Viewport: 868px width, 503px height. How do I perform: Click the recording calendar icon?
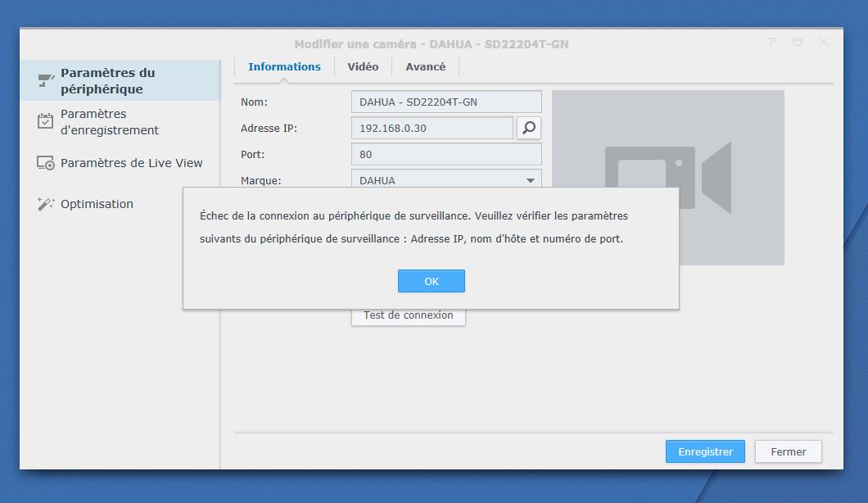point(45,120)
